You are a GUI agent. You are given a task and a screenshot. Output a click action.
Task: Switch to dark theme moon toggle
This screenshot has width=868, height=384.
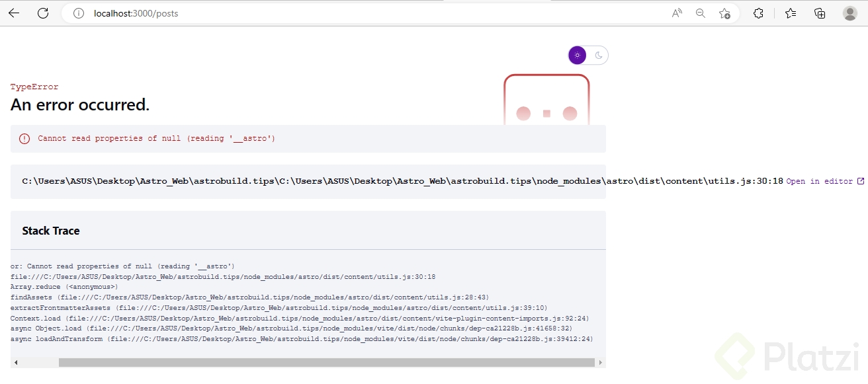[599, 56]
